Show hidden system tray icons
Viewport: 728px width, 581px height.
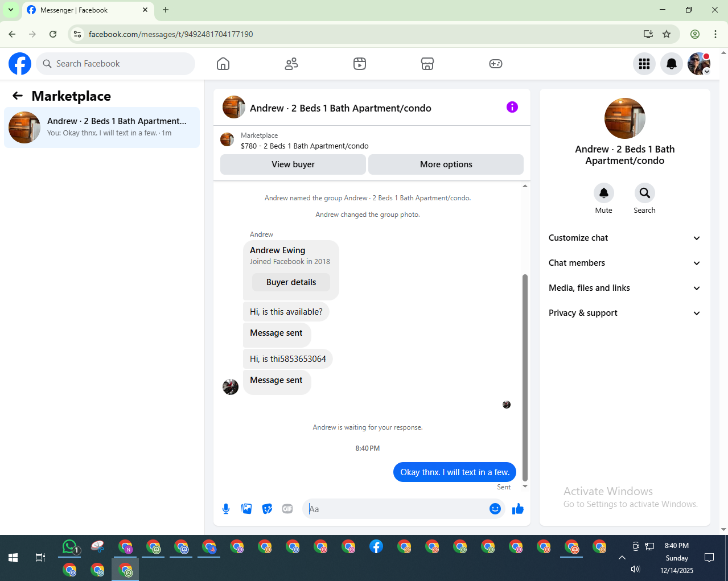(x=622, y=558)
